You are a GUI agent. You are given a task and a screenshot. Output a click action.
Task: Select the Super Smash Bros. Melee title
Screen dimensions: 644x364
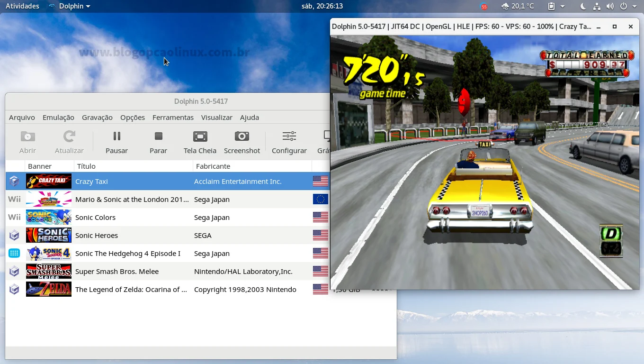click(117, 272)
